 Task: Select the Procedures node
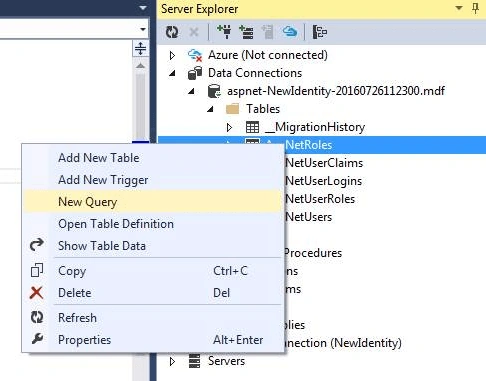pyautogui.click(x=313, y=253)
